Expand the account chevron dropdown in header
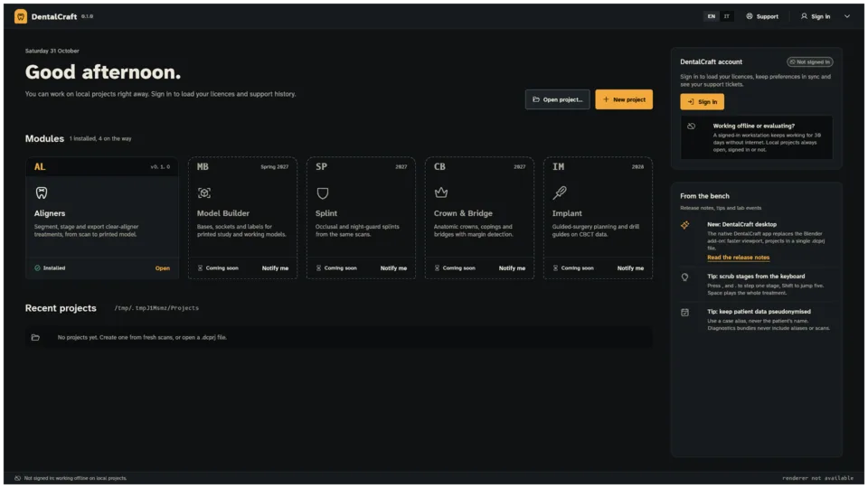The width and height of the screenshot is (868, 488). coord(847,16)
